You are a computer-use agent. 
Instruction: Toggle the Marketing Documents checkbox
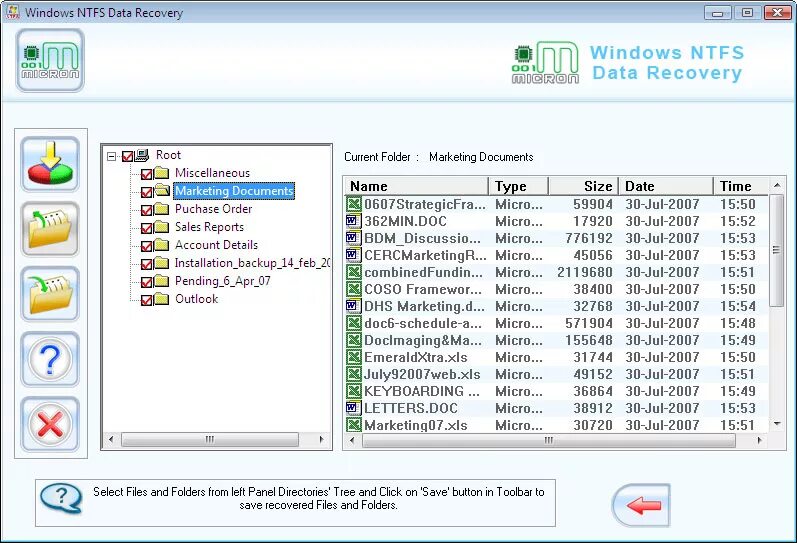(146, 192)
